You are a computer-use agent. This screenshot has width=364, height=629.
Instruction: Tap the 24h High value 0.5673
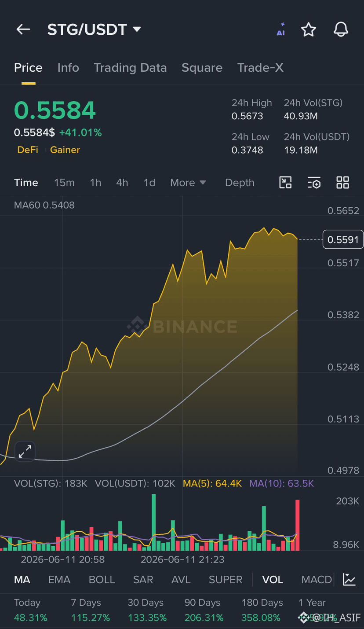[248, 116]
